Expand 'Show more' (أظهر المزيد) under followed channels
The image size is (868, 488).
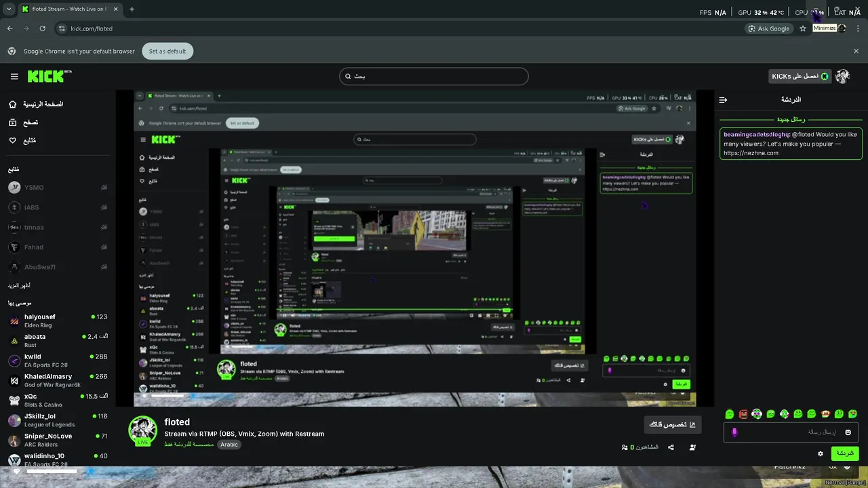19,286
